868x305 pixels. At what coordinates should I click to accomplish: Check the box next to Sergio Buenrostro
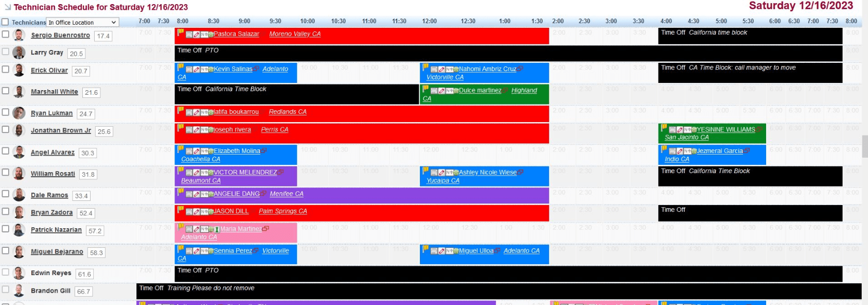[x=6, y=34]
